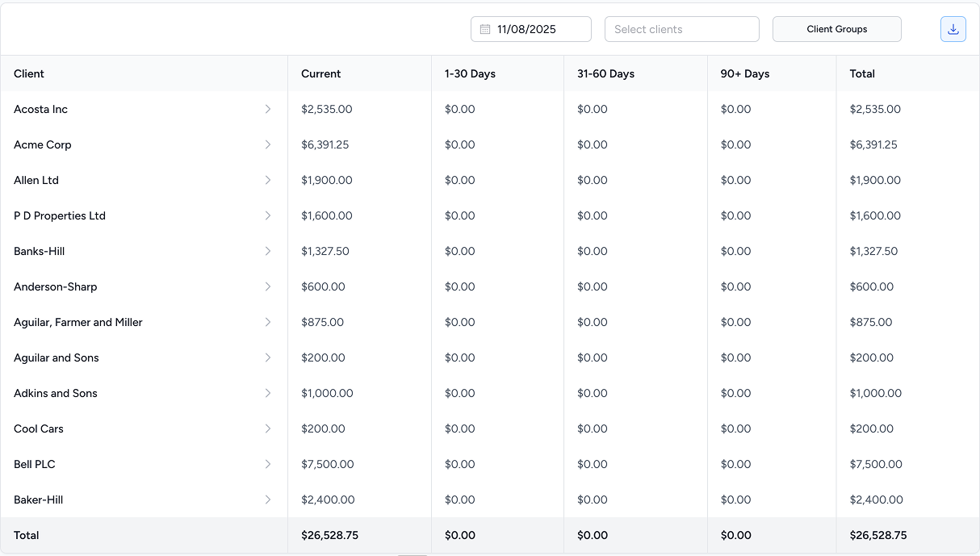Open the calendar date picker icon
This screenshot has height=556, width=980.
click(x=484, y=28)
